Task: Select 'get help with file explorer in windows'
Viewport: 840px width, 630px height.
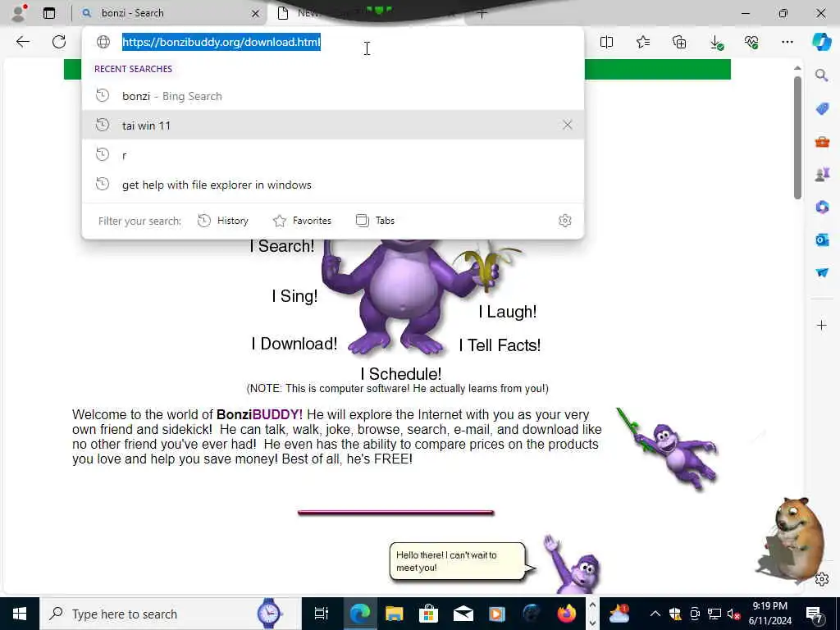Action: point(333,185)
